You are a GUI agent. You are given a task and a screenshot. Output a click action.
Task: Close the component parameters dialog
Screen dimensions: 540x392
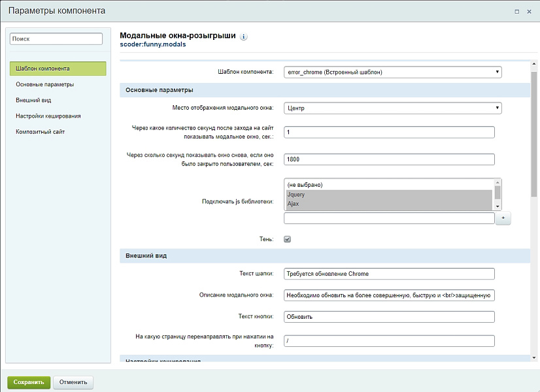click(x=529, y=11)
